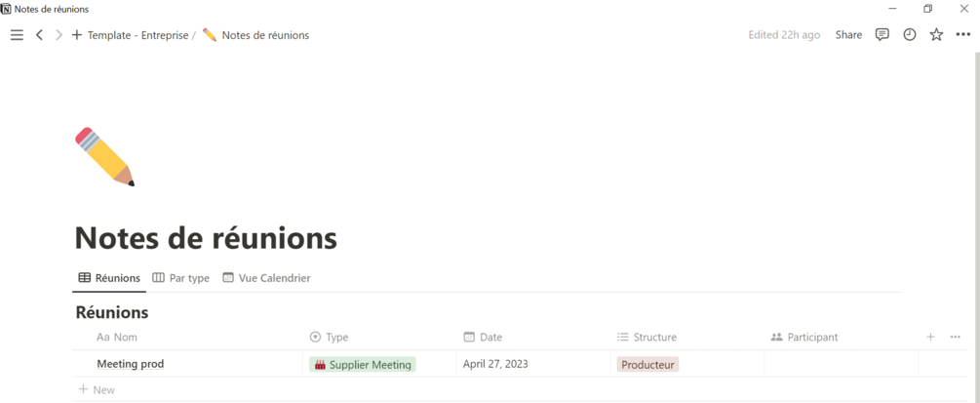
Task: View page history via the clock icon
Action: pyautogui.click(x=909, y=35)
